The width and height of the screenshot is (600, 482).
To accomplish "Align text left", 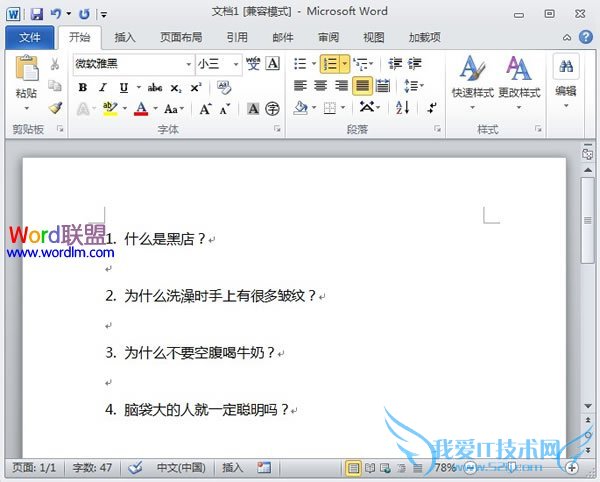I will 300,86.
